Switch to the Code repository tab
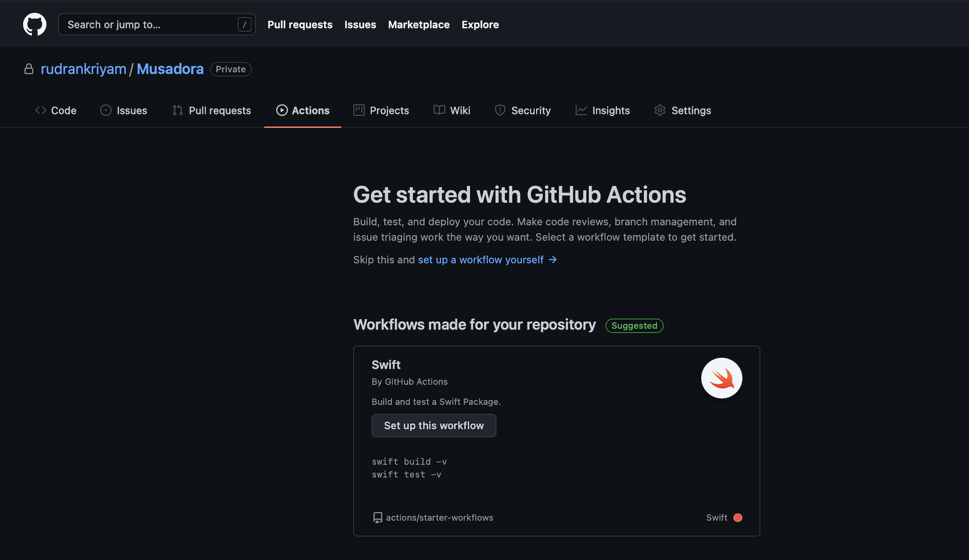Image resolution: width=969 pixels, height=560 pixels. pyautogui.click(x=56, y=110)
